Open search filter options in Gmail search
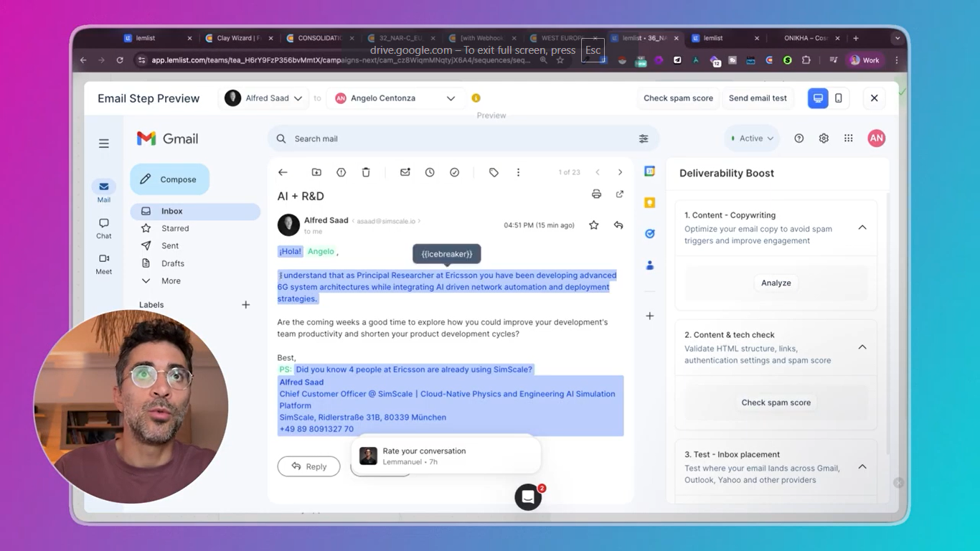The height and width of the screenshot is (551, 980). point(644,138)
